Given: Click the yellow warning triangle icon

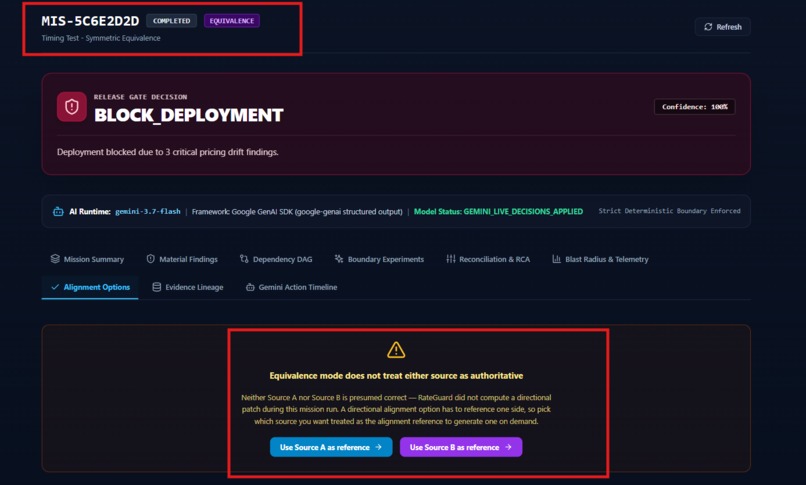Looking at the screenshot, I should coord(396,350).
